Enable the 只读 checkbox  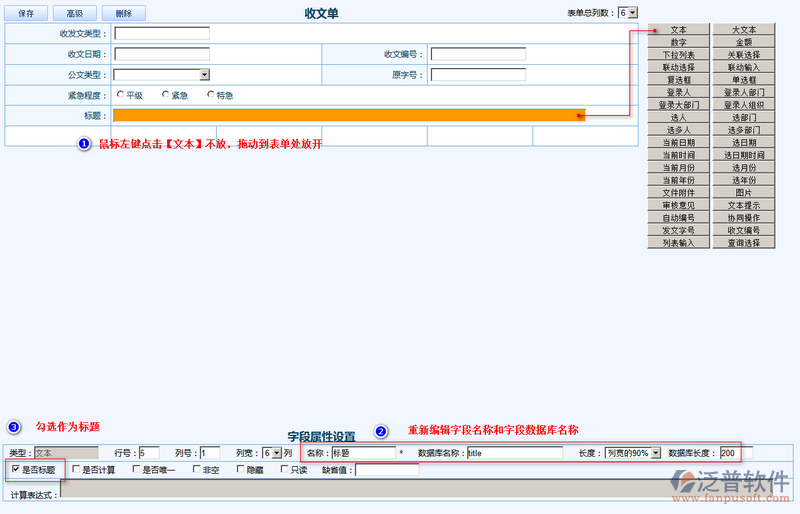(285, 469)
